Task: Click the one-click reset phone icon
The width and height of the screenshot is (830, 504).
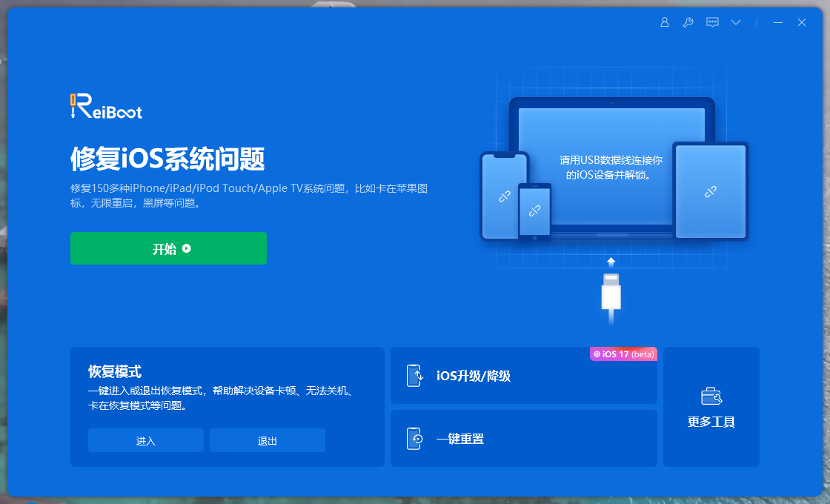Action: [x=414, y=438]
